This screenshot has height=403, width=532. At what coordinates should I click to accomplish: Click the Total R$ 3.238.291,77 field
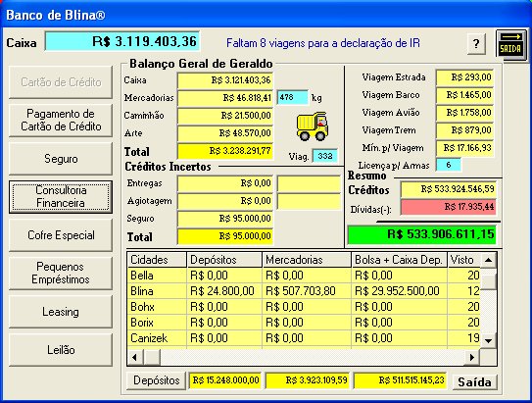tap(225, 151)
